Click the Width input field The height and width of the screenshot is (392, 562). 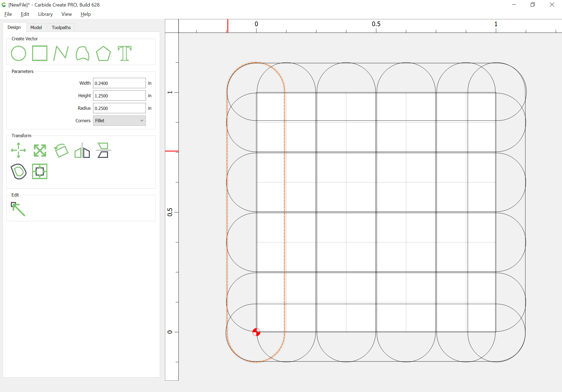point(119,83)
